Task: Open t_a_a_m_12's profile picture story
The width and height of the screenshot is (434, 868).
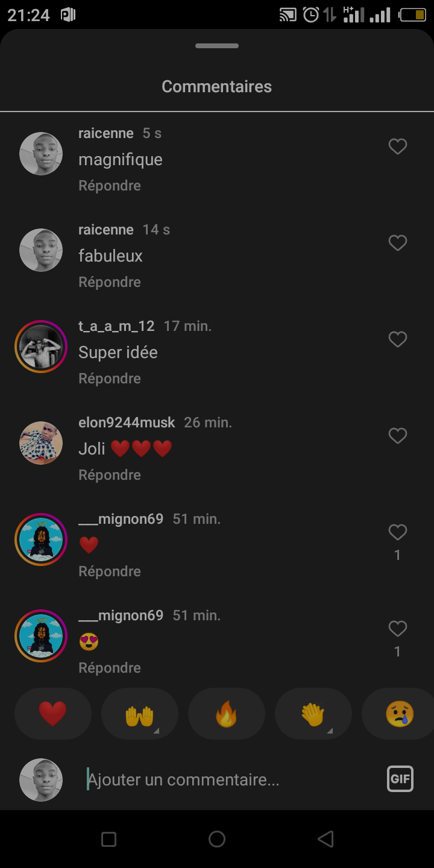Action: tap(41, 347)
